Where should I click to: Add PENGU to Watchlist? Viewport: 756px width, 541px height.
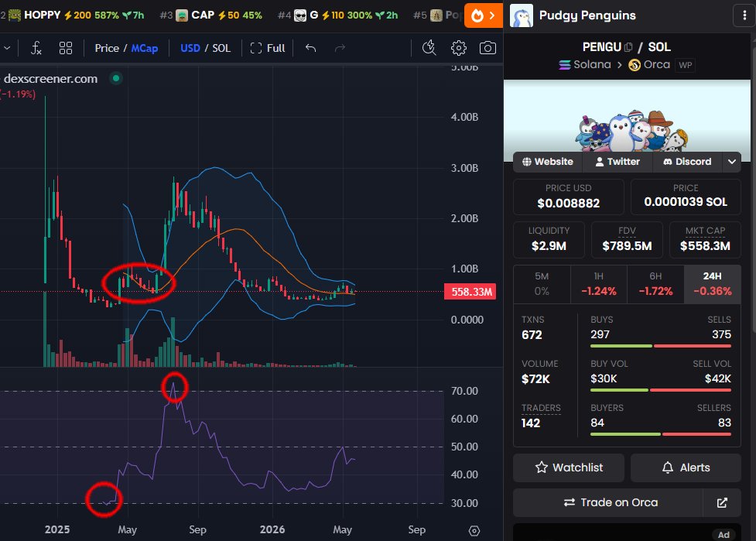[569, 467]
